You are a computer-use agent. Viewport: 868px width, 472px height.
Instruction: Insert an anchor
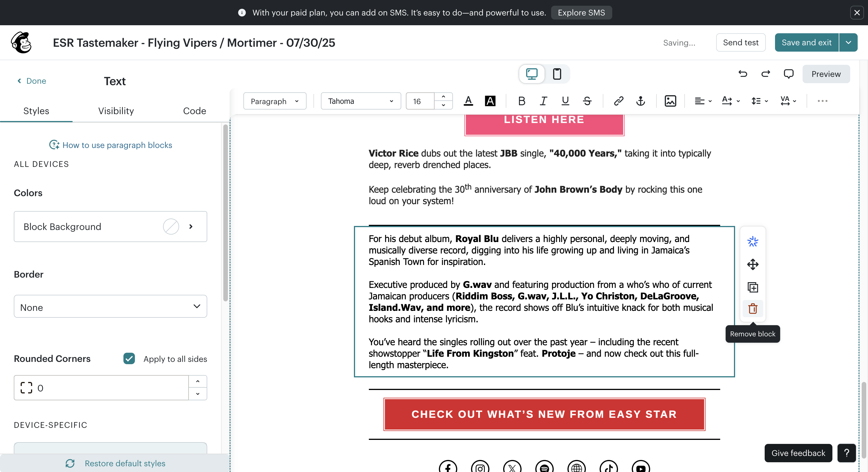pos(641,101)
